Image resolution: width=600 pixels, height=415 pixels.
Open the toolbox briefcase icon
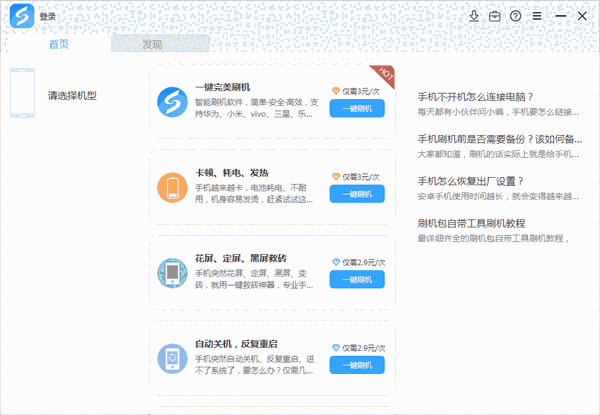(494, 16)
